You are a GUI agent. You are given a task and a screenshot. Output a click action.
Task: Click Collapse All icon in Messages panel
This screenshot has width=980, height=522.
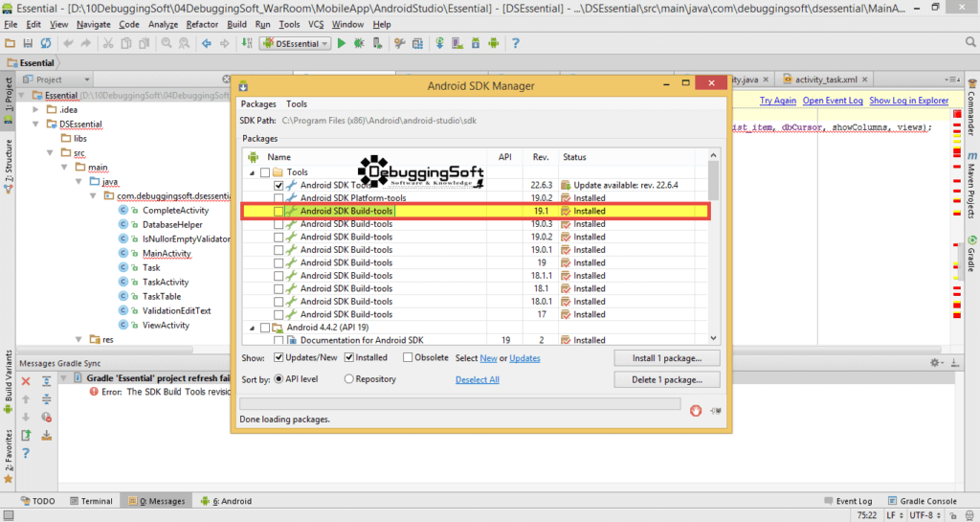coord(46,399)
